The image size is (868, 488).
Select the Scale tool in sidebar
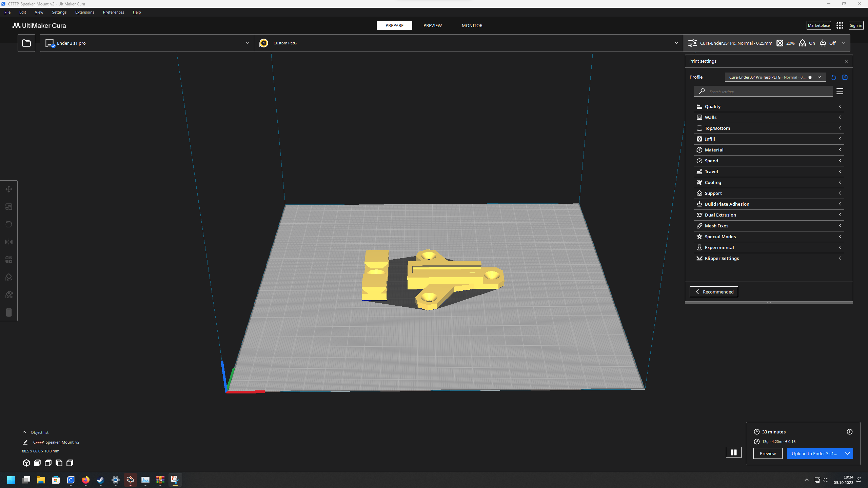click(9, 207)
